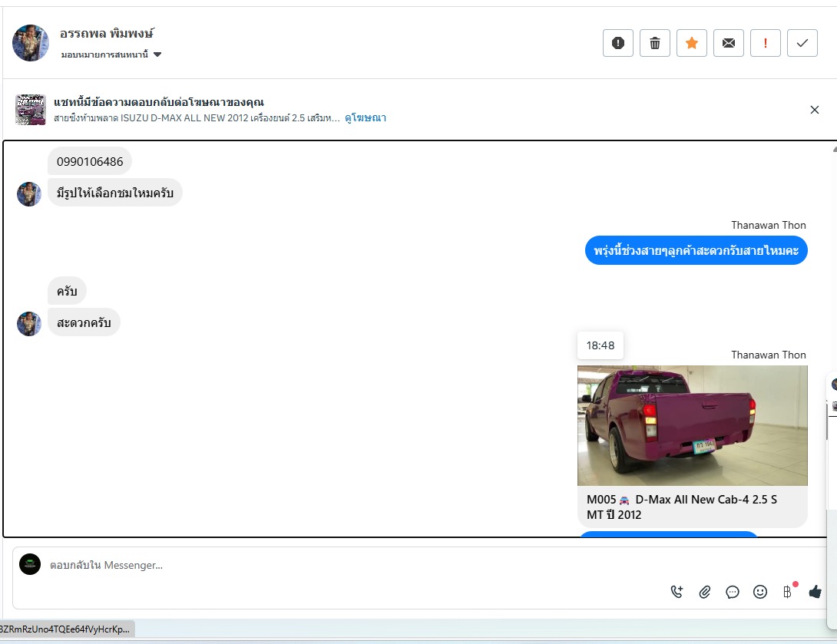Screen dimensions: 837x644
Task: Open payment request baht icon
Action: point(787,591)
